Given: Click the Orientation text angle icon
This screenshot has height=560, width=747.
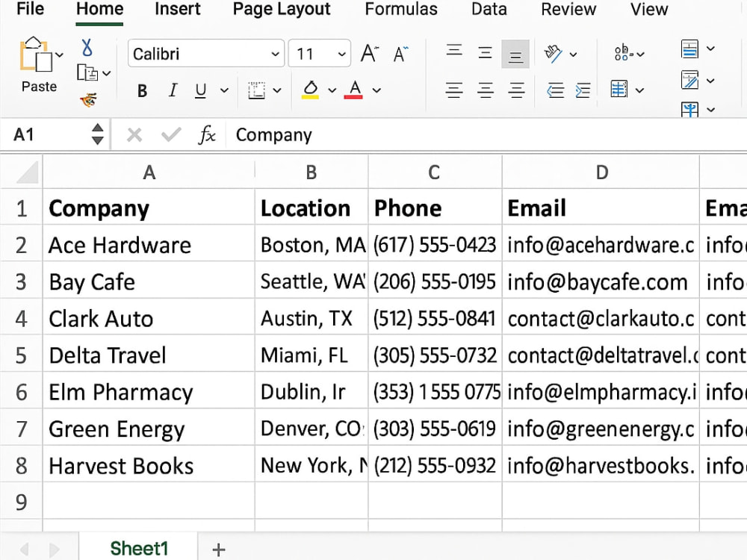Looking at the screenshot, I should tap(553, 53).
